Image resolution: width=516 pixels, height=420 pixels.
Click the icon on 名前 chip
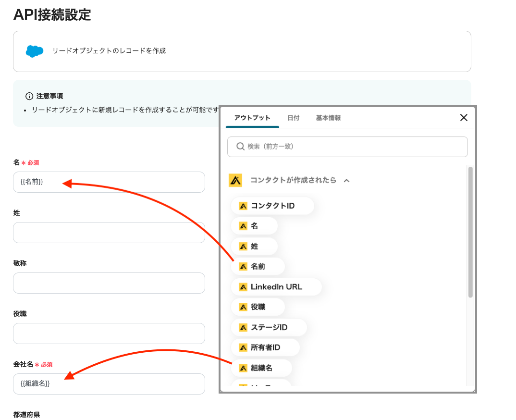point(243,267)
